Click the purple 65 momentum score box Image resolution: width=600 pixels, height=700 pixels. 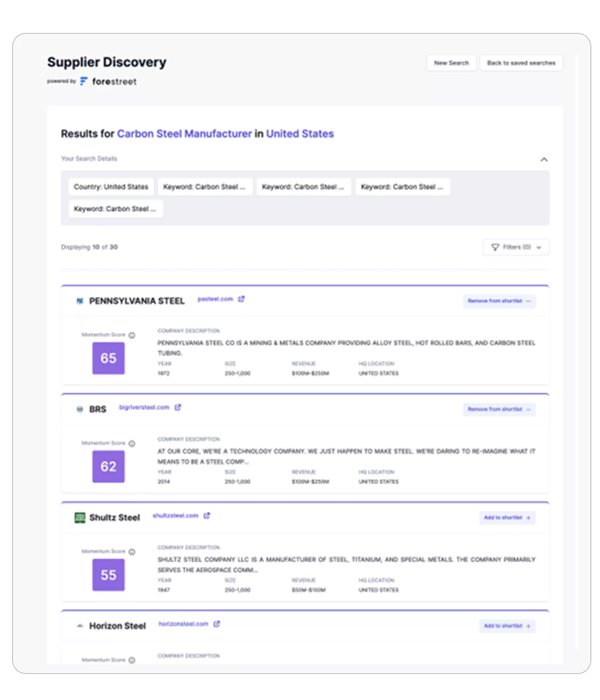tap(108, 358)
